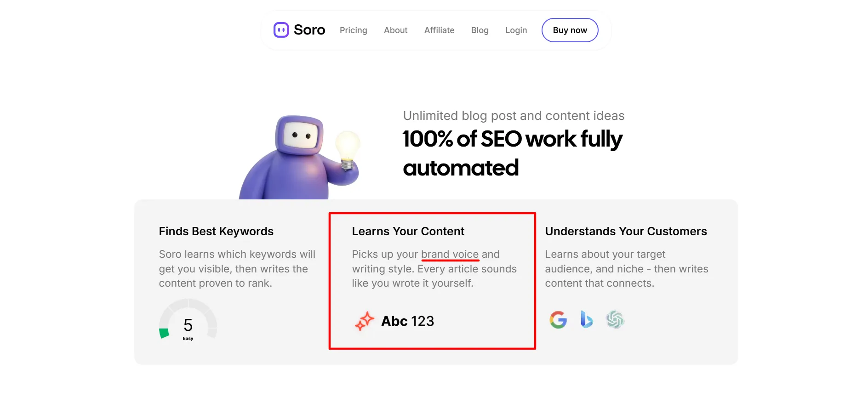The width and height of the screenshot is (868, 402).
Task: Click the ChatGPT icon
Action: click(615, 320)
